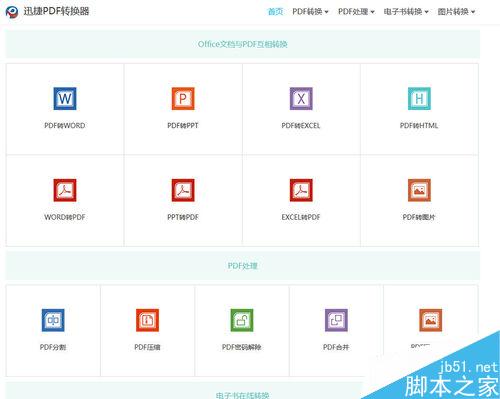500x399 pixels.
Task: Choose the PDF分割 split icon
Action: pos(53,320)
